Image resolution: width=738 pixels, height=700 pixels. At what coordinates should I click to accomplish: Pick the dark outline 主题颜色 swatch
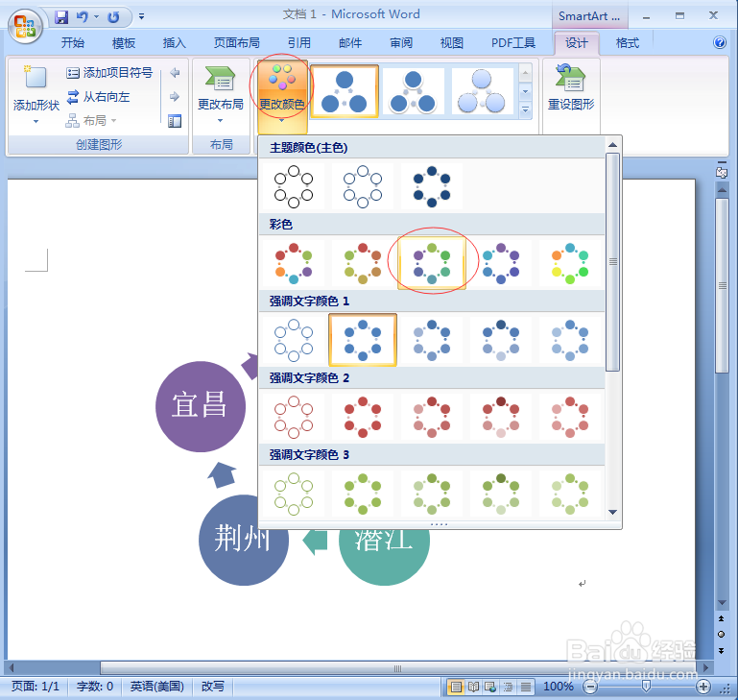294,186
